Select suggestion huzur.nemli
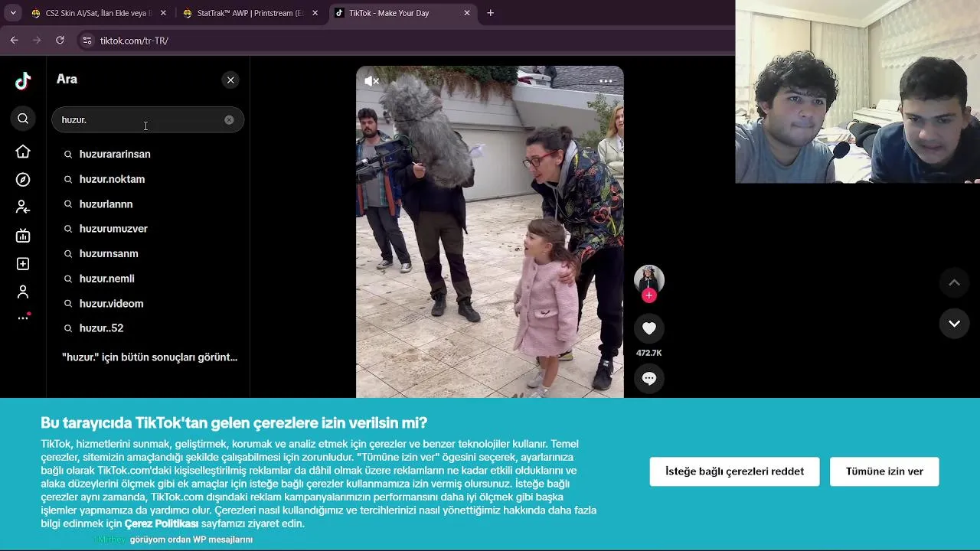 [148, 279]
